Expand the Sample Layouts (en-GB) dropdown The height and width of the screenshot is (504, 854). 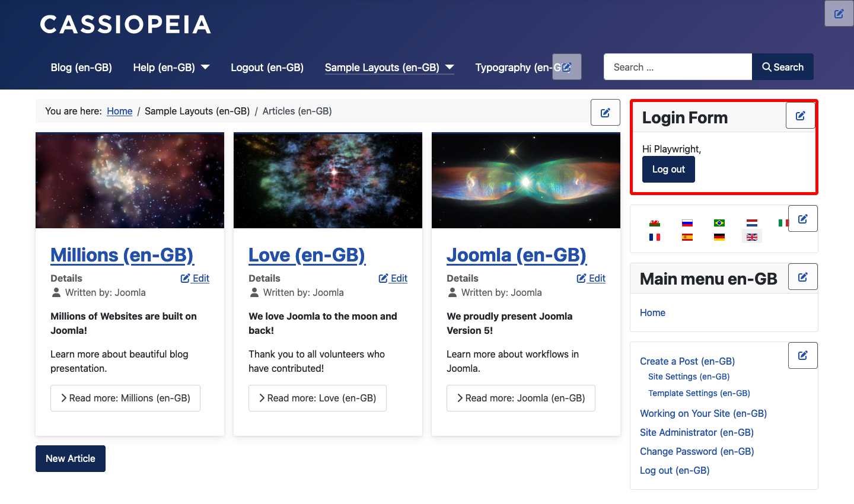point(388,67)
